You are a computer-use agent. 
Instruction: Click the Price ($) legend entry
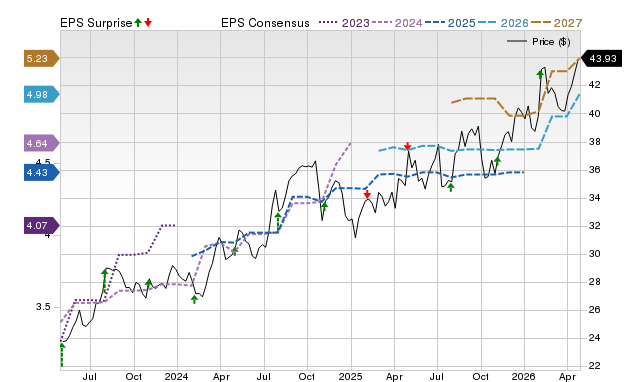click(x=538, y=42)
